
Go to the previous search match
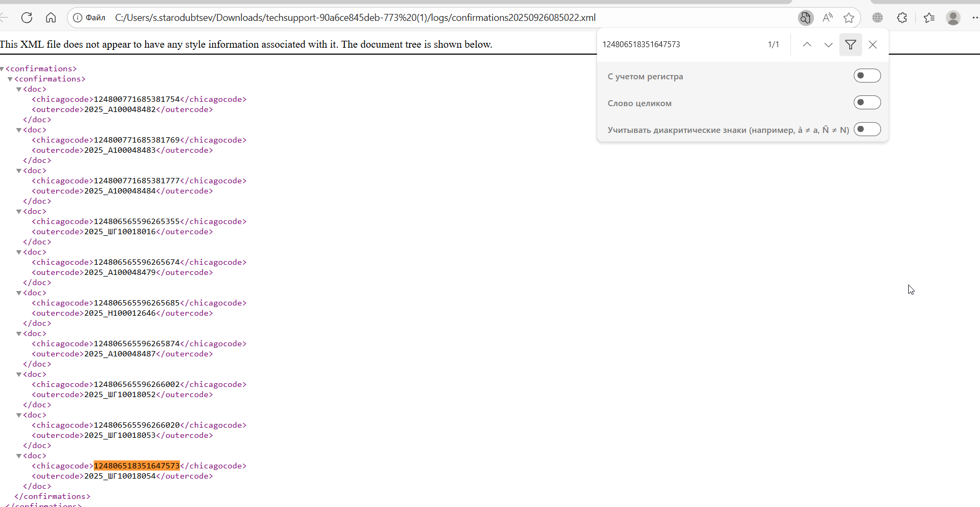(x=807, y=44)
